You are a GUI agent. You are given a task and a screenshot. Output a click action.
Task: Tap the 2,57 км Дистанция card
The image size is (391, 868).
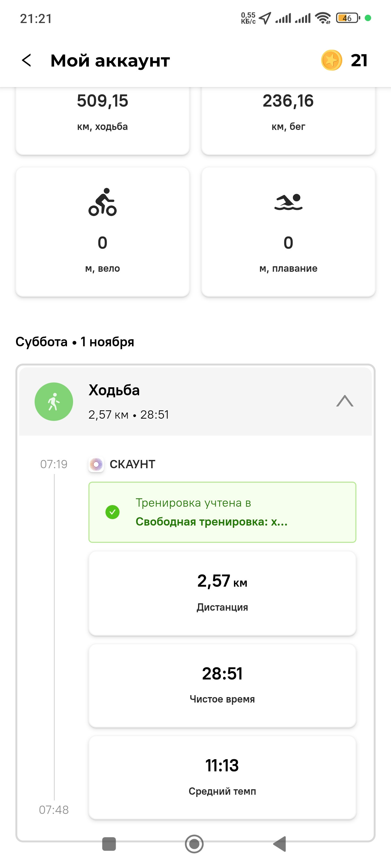222,593
